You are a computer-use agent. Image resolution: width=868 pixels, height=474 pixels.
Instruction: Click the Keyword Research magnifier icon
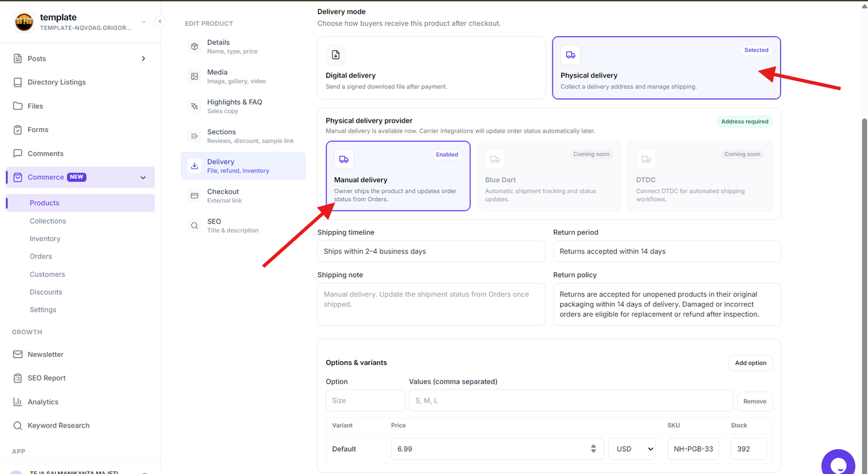pos(17,426)
